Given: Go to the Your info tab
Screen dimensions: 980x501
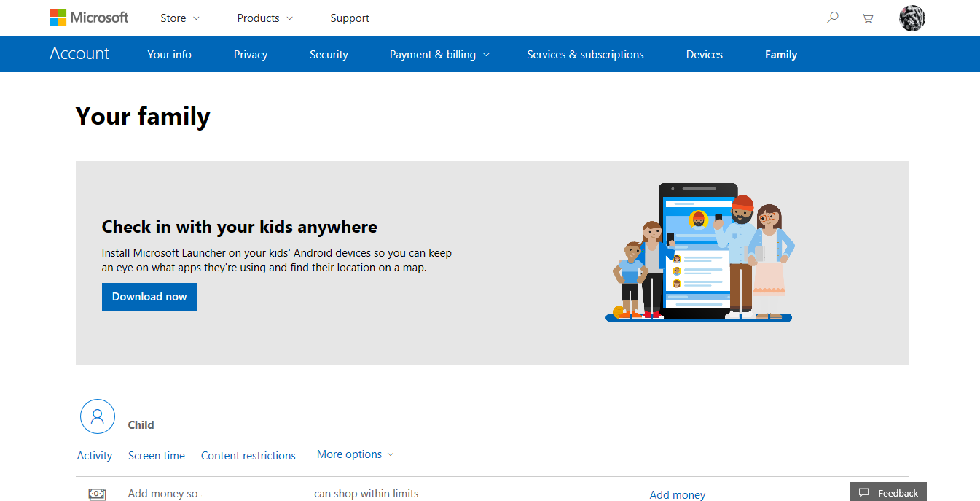Looking at the screenshot, I should click(169, 55).
